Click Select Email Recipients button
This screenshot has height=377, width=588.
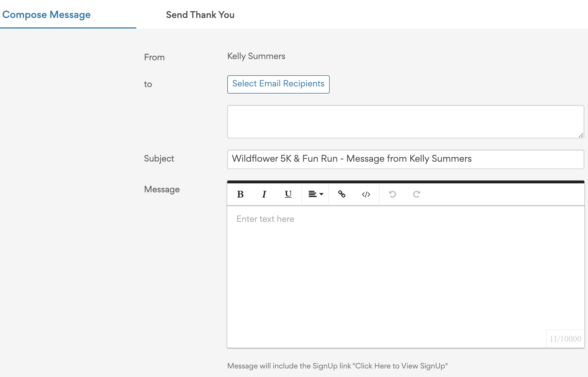(x=278, y=84)
